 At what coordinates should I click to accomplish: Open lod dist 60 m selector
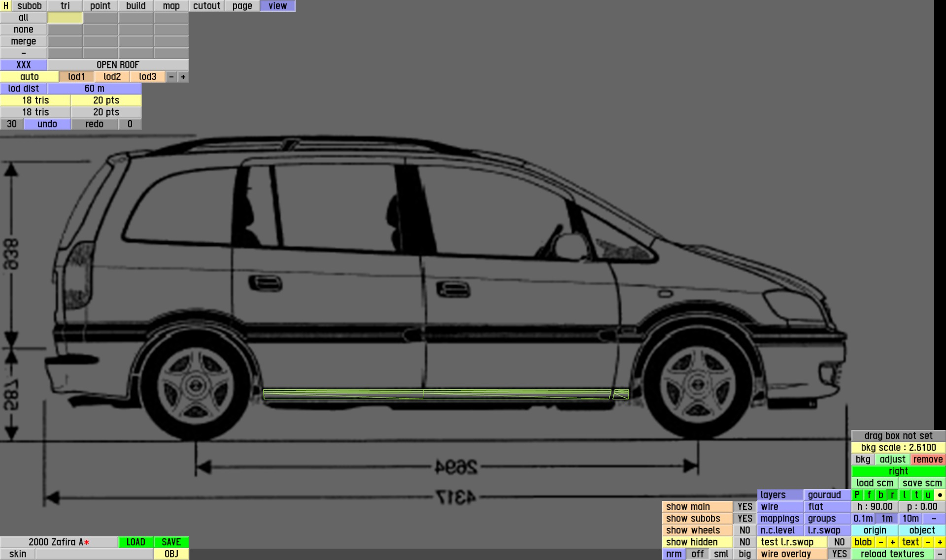coord(94,89)
